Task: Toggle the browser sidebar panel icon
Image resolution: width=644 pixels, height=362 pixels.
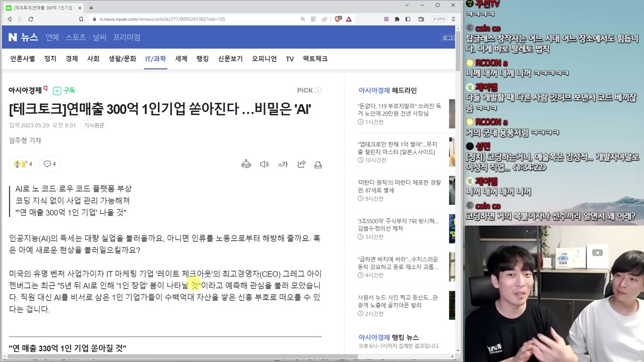Action: [x=408, y=19]
